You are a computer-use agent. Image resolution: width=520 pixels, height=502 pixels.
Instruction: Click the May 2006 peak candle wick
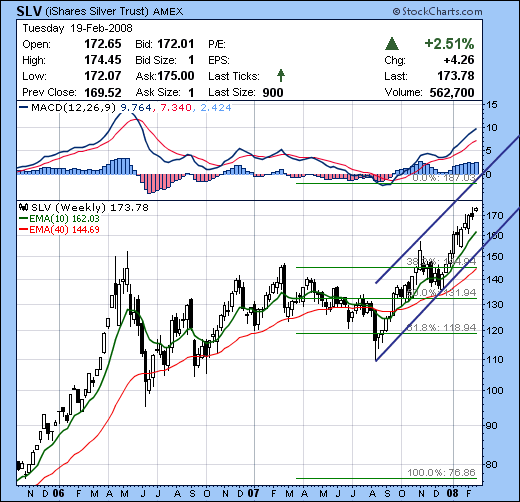click(x=127, y=272)
